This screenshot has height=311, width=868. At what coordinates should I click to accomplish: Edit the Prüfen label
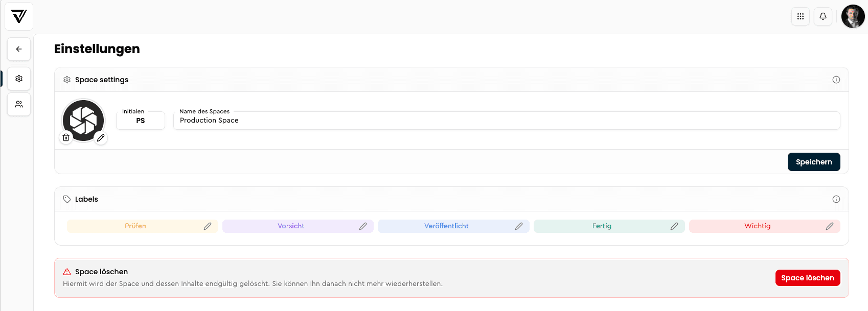click(x=208, y=226)
